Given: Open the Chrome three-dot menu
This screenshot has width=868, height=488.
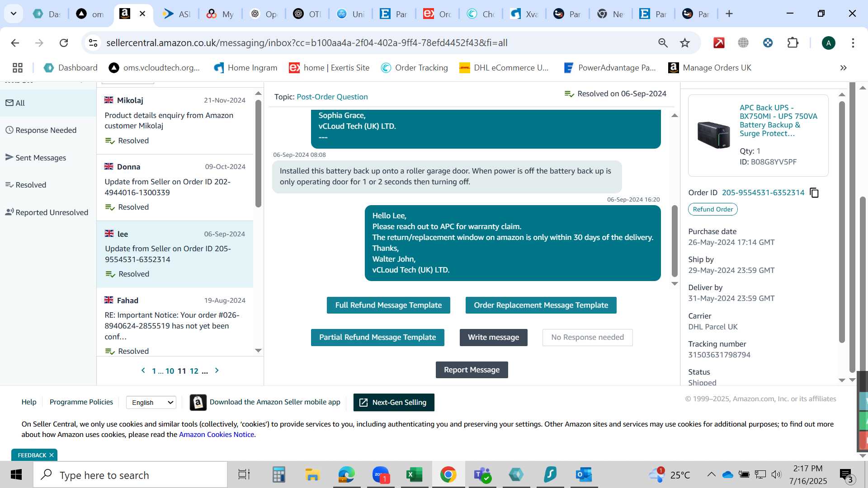Looking at the screenshot, I should click(x=853, y=43).
